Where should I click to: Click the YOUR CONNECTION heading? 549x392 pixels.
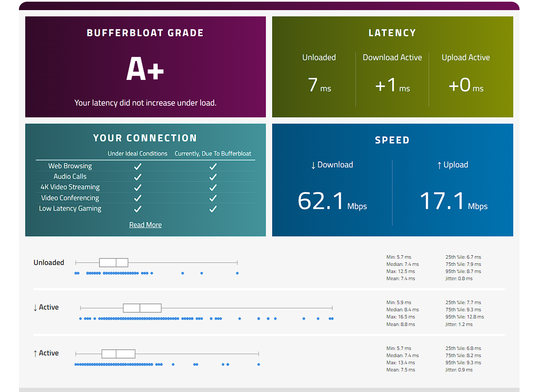pos(145,138)
